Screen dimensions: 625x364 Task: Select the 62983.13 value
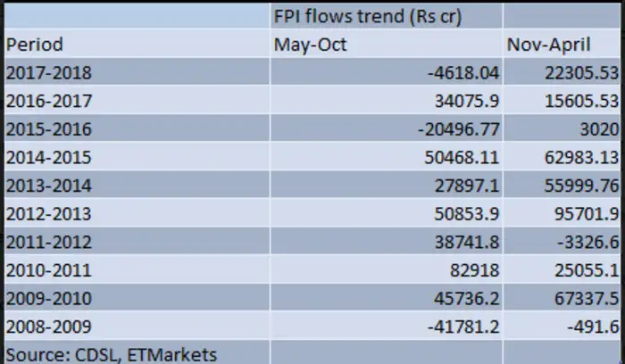[562, 156]
